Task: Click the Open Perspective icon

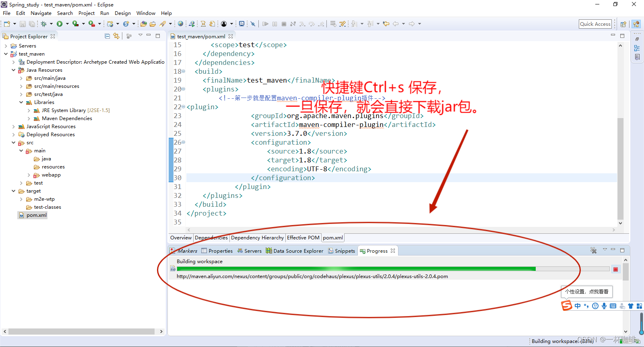Action: pyautogui.click(x=623, y=24)
